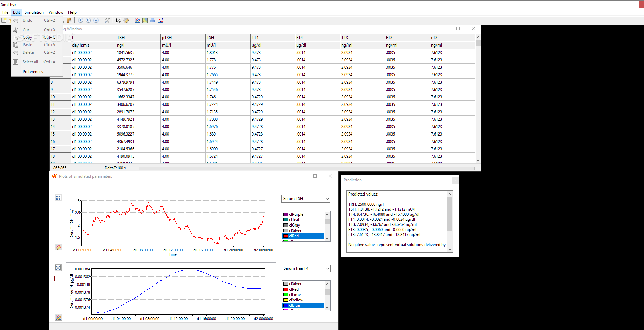Click the red-bordered rectangle icon beside Serum free T4 plot
This screenshot has height=330, width=644.
[58, 278]
